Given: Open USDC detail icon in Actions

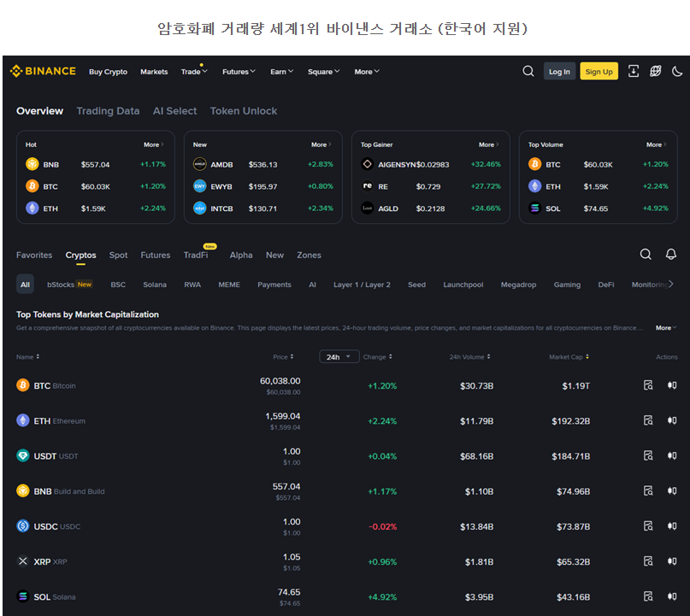Looking at the screenshot, I should [648, 526].
